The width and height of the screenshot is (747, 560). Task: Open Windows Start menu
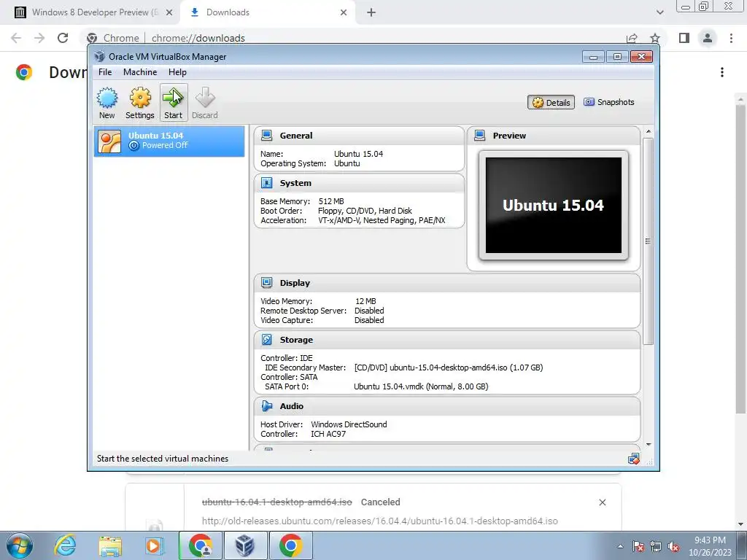[x=19, y=545]
